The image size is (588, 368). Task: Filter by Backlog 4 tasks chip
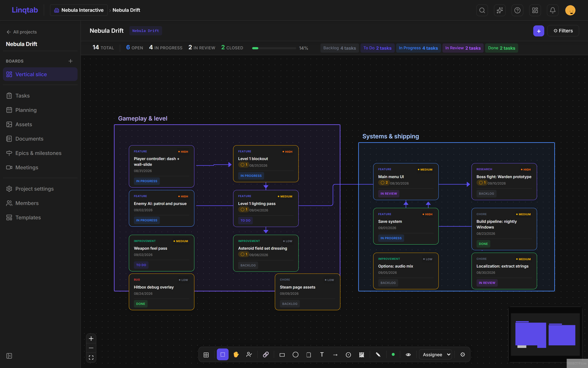pyautogui.click(x=339, y=48)
